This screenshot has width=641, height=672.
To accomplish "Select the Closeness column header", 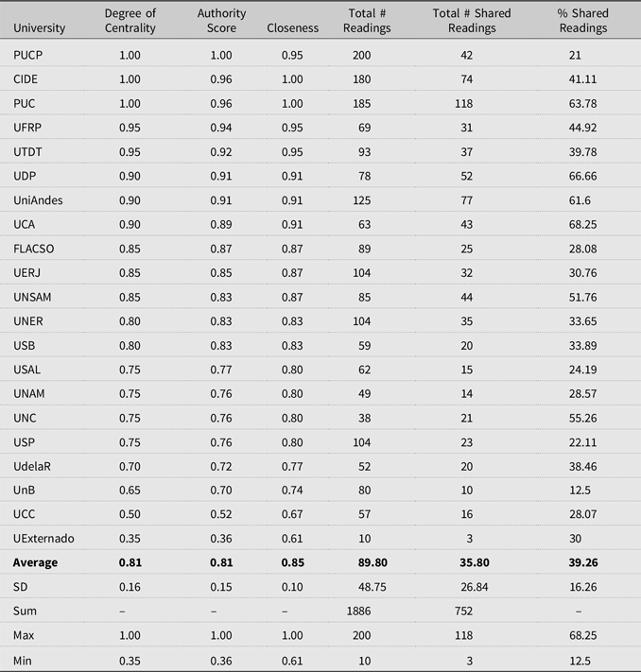I will 293,27.
